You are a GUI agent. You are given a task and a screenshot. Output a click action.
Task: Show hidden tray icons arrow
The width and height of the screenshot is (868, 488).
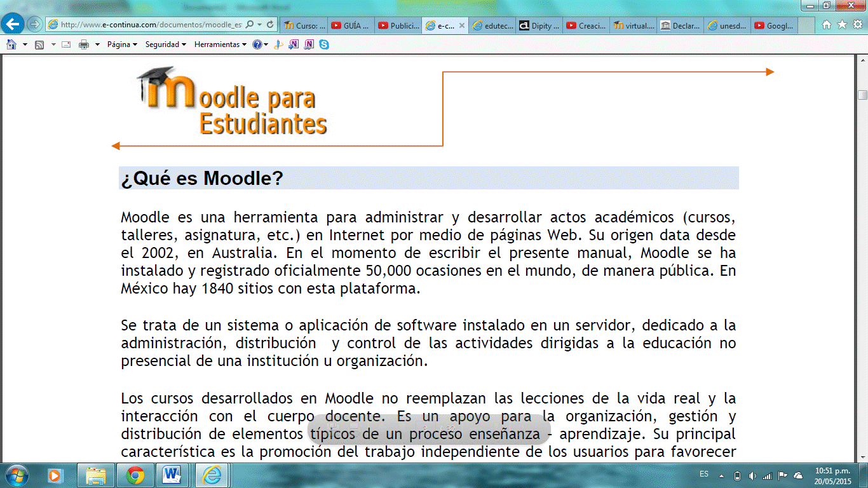pos(721,476)
